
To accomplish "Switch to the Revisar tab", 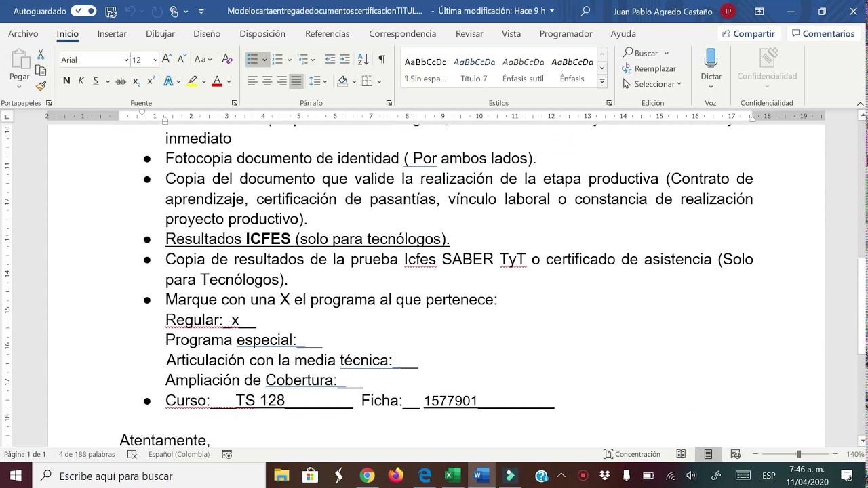I will pyautogui.click(x=469, y=33).
